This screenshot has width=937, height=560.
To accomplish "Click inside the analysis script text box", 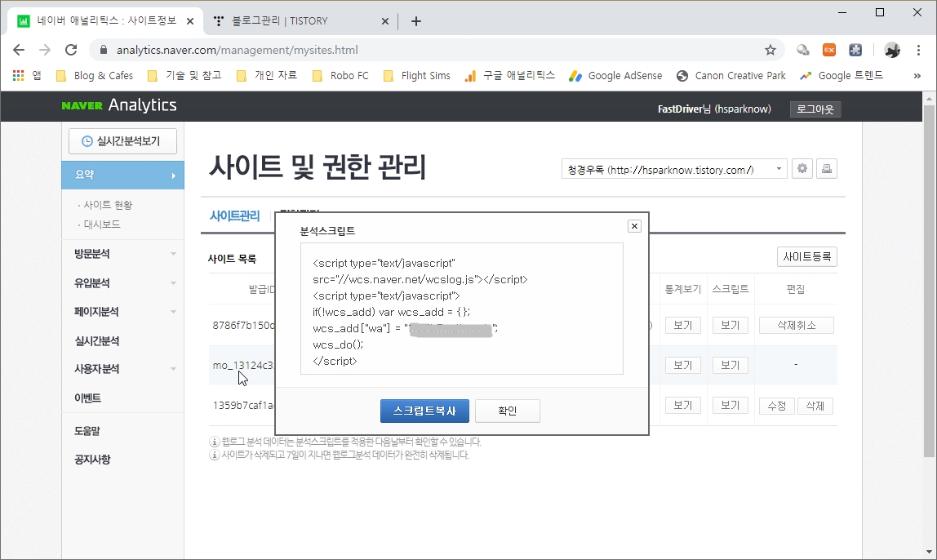I will point(461,309).
